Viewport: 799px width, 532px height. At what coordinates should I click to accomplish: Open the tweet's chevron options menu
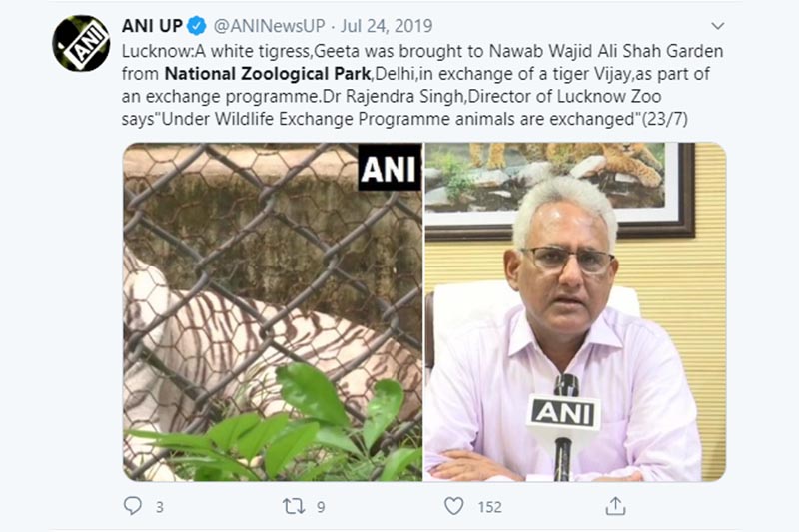coord(717,26)
